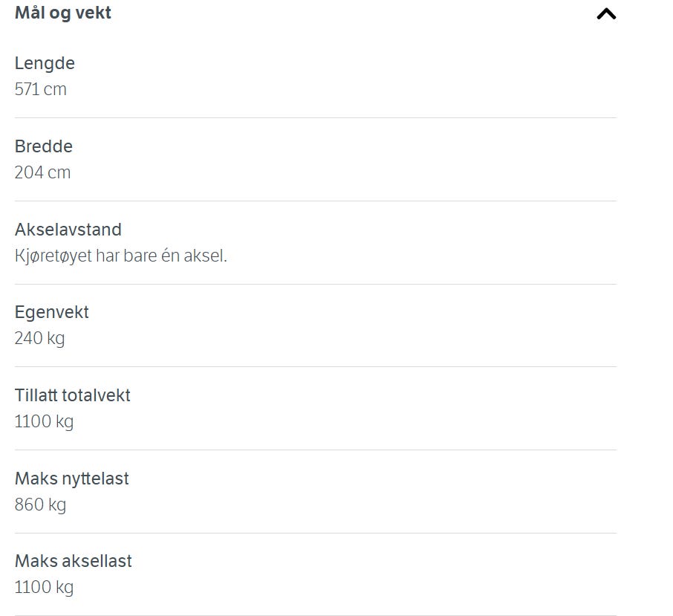Click the divider line below Bredde row
This screenshot has height=616, width=673.
316,201
